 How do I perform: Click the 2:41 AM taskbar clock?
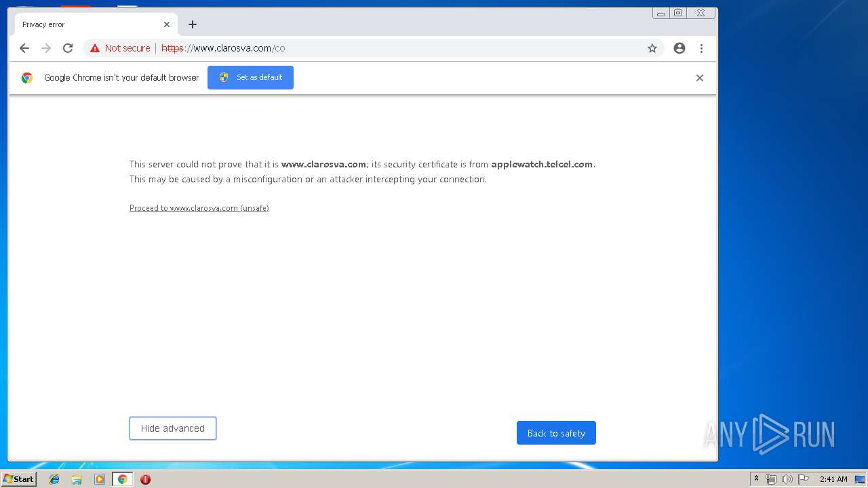click(833, 479)
